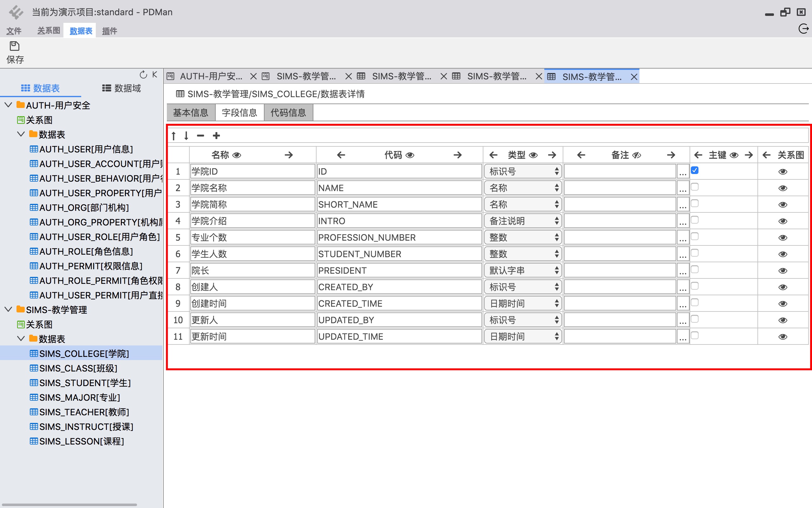This screenshot has height=508, width=812.
Task: Open type dropdown for INTRO row
Action: pos(523,221)
